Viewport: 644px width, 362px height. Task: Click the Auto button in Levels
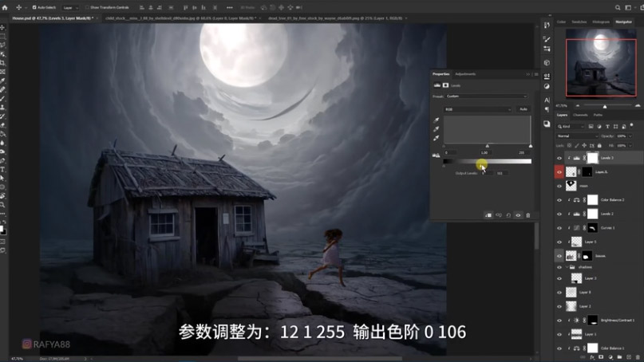(523, 109)
